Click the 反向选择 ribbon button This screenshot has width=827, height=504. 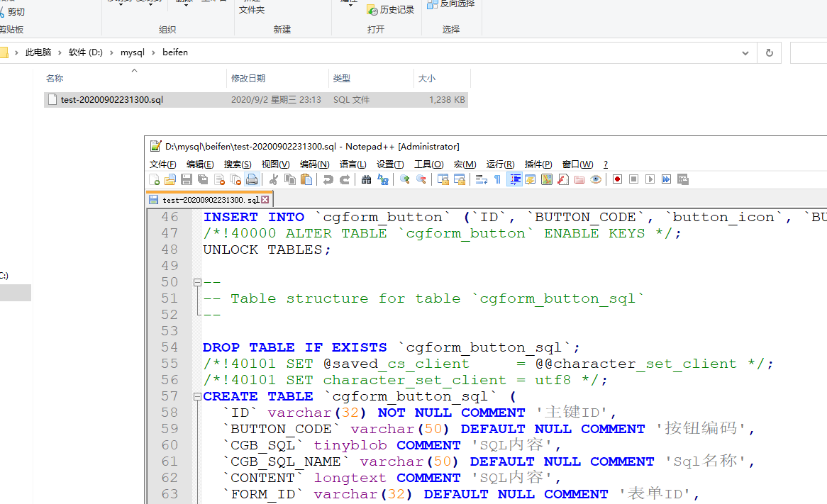[450, 4]
